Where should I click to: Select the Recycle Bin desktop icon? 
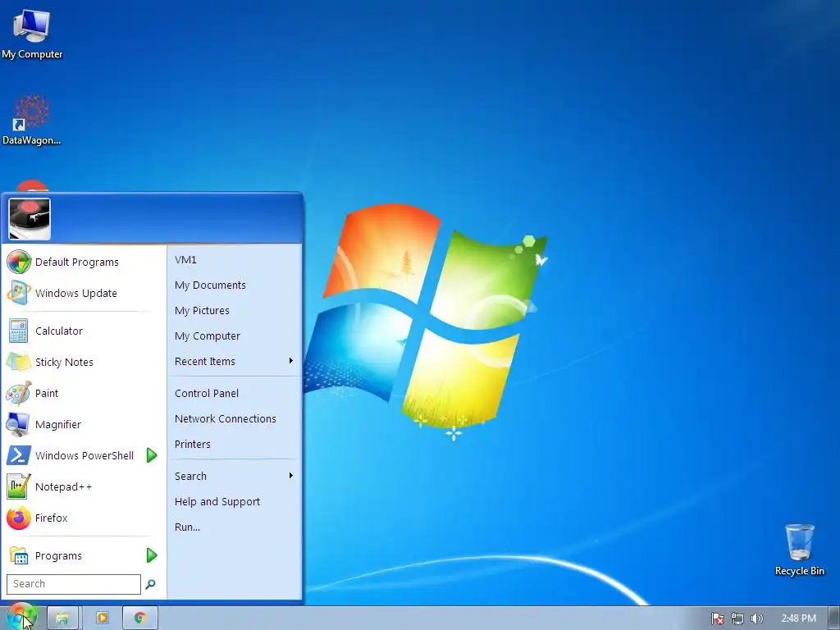point(799,550)
